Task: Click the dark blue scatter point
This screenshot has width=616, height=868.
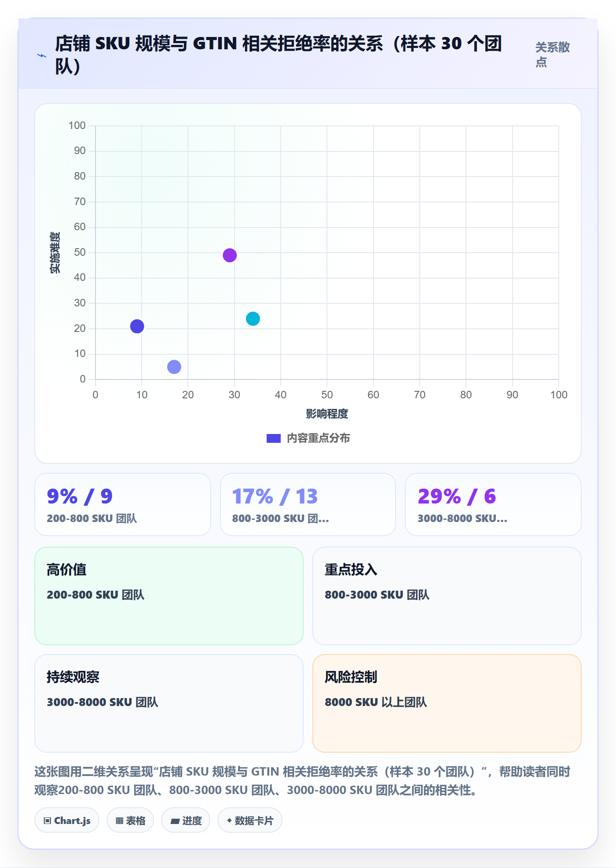Action: pyautogui.click(x=137, y=326)
